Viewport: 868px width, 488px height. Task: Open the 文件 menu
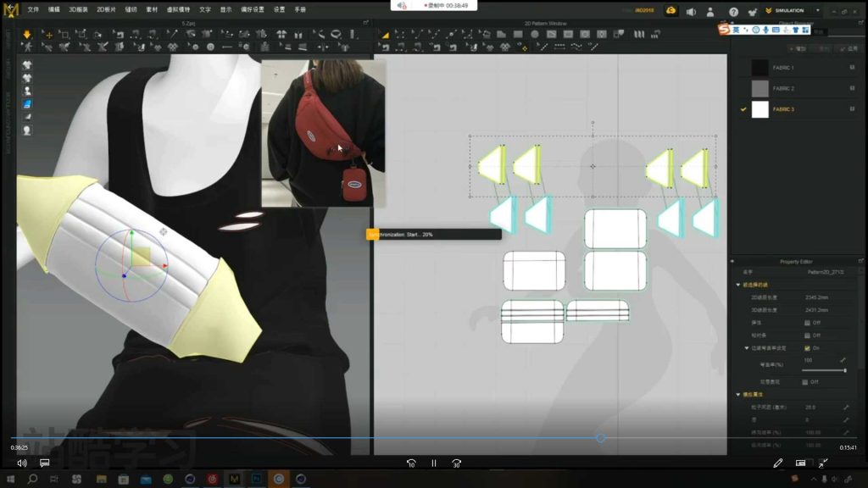click(31, 11)
